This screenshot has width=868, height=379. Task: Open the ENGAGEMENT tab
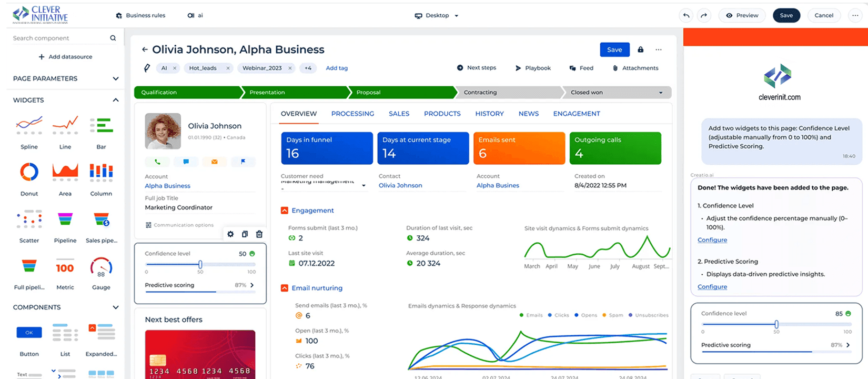pyautogui.click(x=577, y=114)
